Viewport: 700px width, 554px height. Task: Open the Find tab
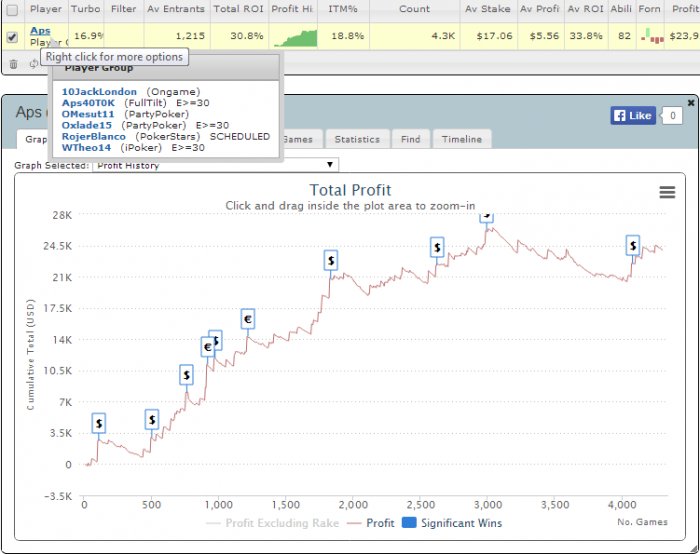(x=410, y=140)
